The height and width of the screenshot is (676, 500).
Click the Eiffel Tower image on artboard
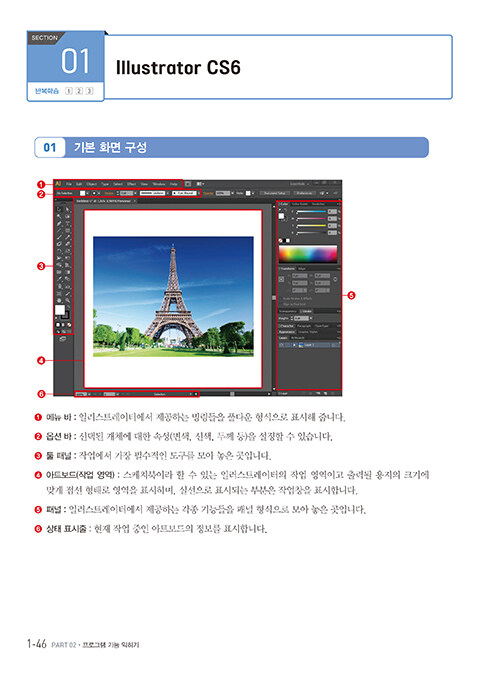coord(173,296)
